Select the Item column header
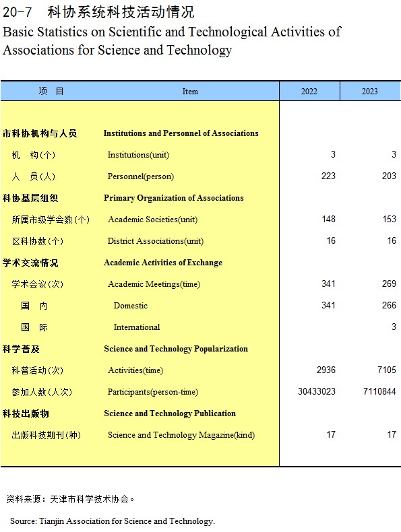Viewport: 401px width, 532px height. tap(190, 92)
